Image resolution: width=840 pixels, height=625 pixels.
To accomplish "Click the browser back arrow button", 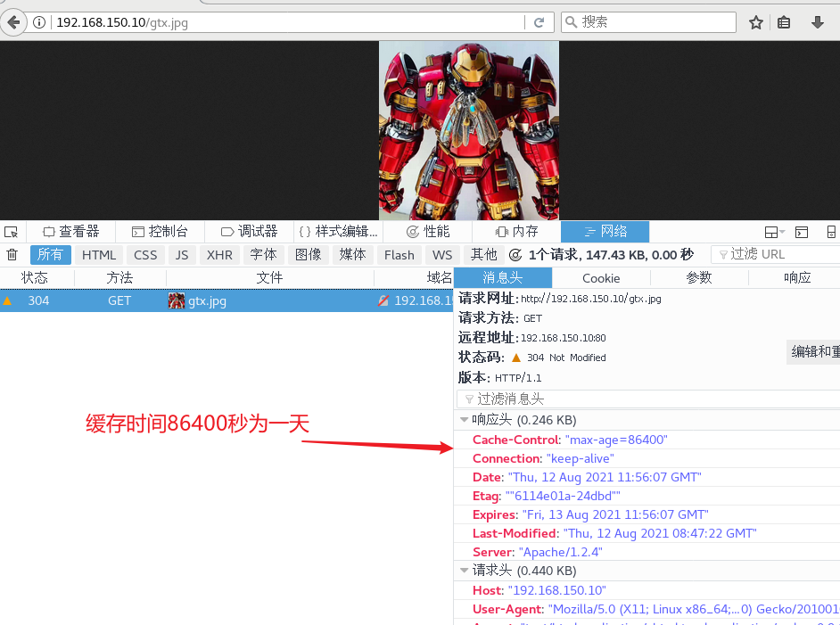I will 13,22.
